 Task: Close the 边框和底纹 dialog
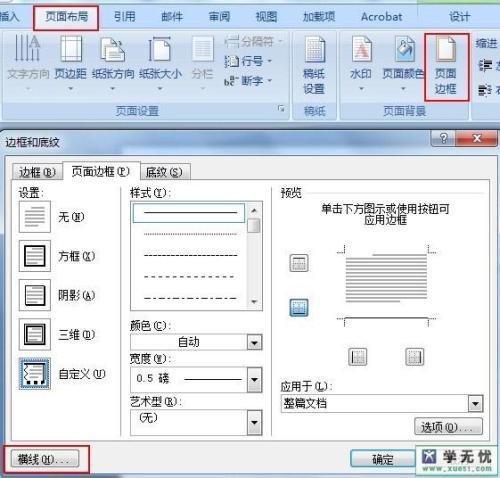pos(477,138)
